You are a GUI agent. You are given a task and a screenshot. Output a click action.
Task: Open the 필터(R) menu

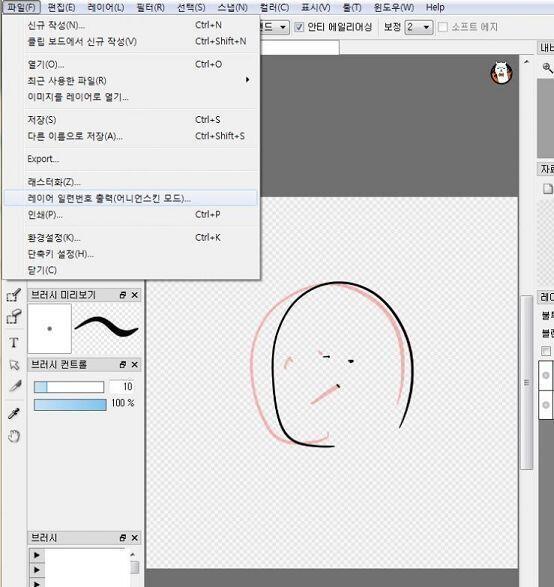click(x=150, y=7)
